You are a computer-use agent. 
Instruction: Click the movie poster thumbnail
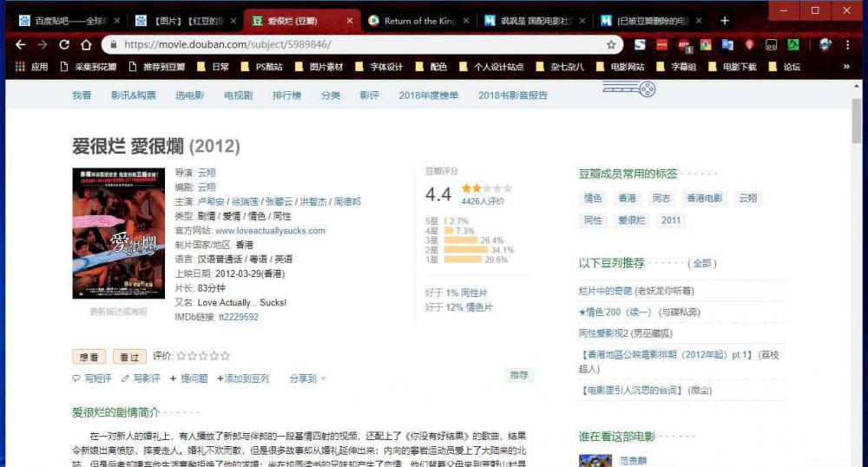[118, 233]
